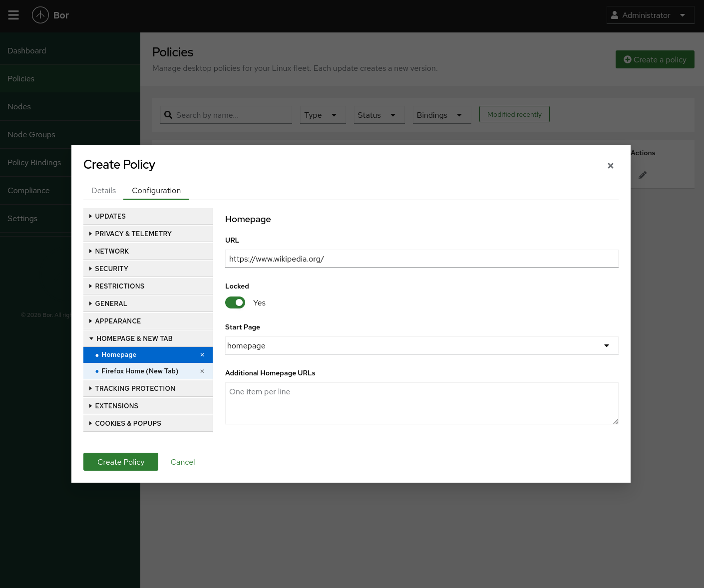Screen dimensions: 704x588
Task: Click the homepage URL input field
Action: pos(421,259)
